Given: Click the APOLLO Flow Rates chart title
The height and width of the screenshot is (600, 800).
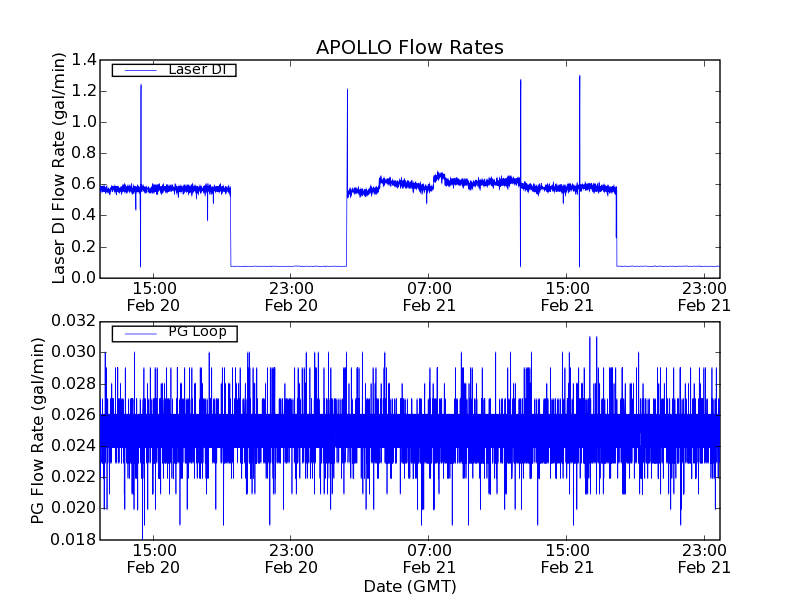Looking at the screenshot, I should (409, 47).
